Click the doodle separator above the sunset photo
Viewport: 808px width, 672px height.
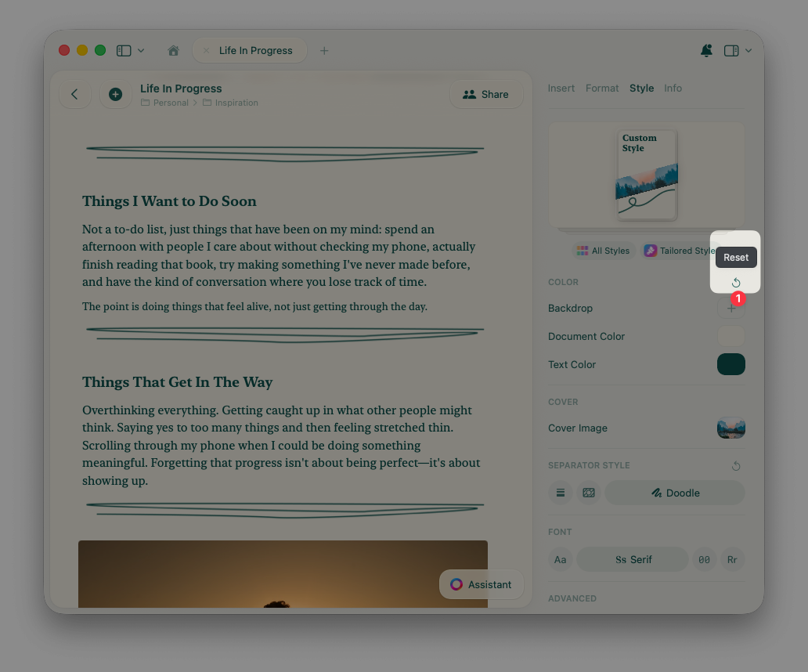pyautogui.click(x=285, y=510)
